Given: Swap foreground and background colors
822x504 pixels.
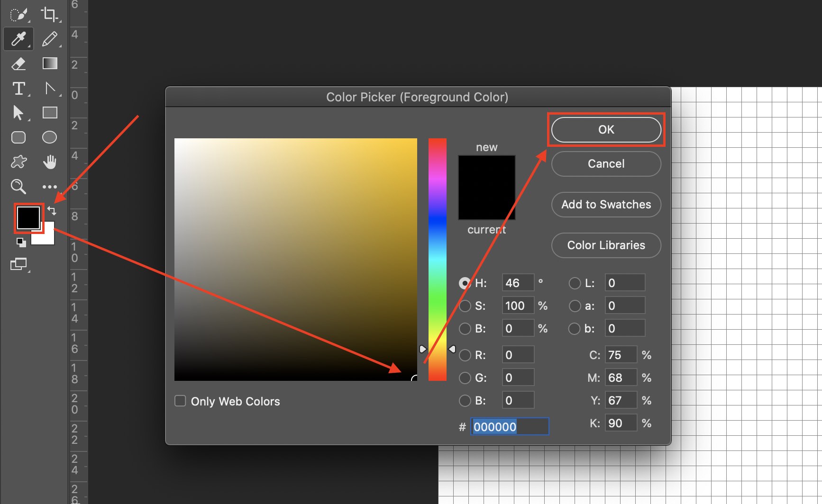Looking at the screenshot, I should tap(52, 210).
